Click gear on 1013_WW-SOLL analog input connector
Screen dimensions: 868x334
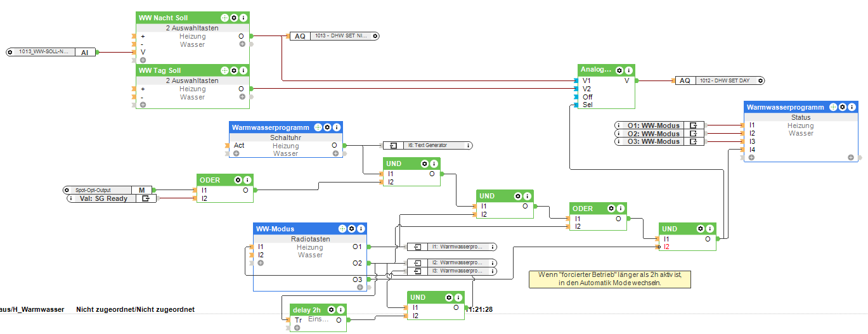[x=10, y=52]
